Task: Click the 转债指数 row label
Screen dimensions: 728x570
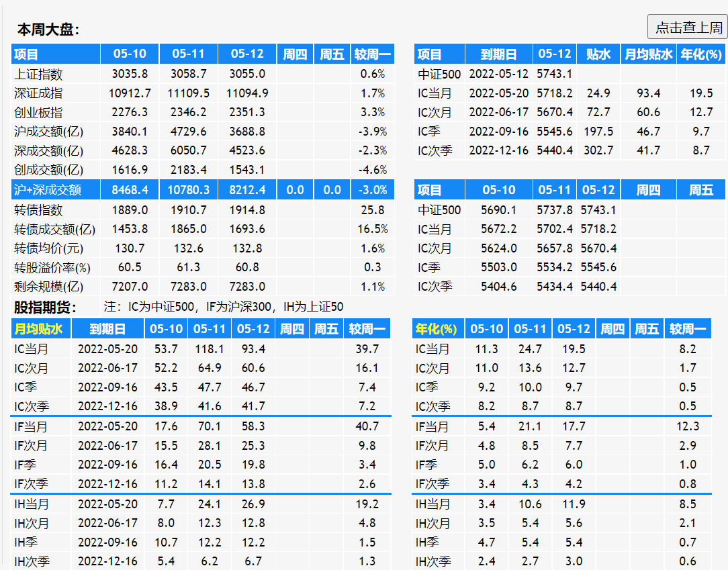Action: (38, 210)
